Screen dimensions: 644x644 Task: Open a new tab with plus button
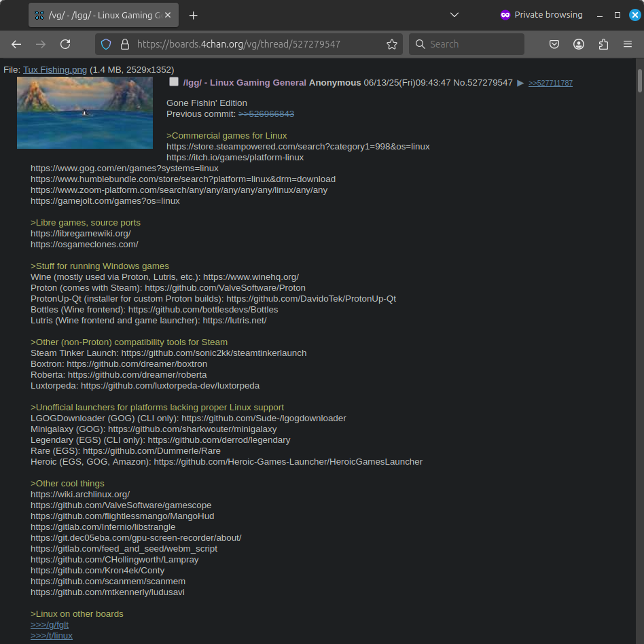[x=193, y=15]
